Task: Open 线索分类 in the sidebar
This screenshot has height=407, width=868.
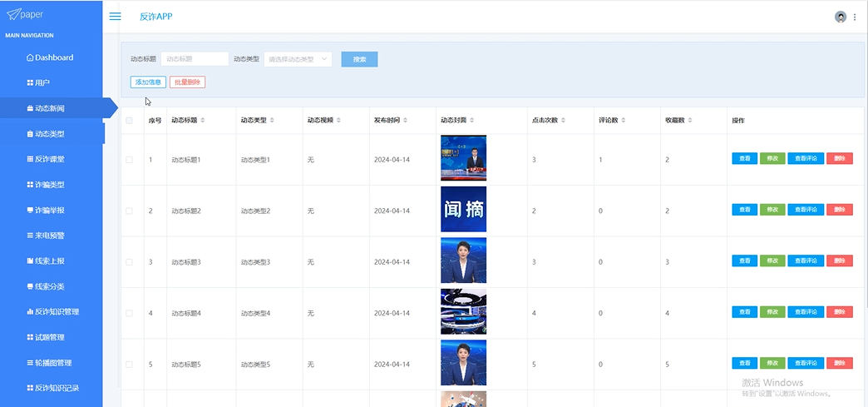Action: coord(51,286)
